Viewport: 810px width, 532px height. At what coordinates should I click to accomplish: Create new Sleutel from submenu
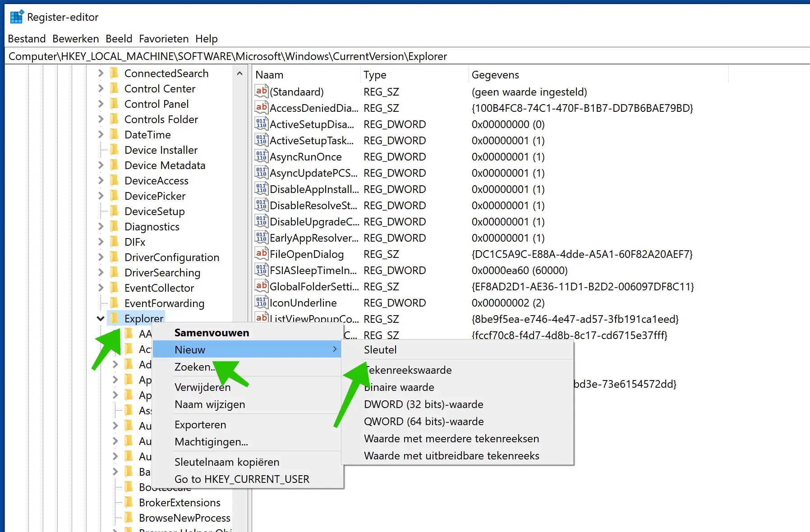pos(458,349)
